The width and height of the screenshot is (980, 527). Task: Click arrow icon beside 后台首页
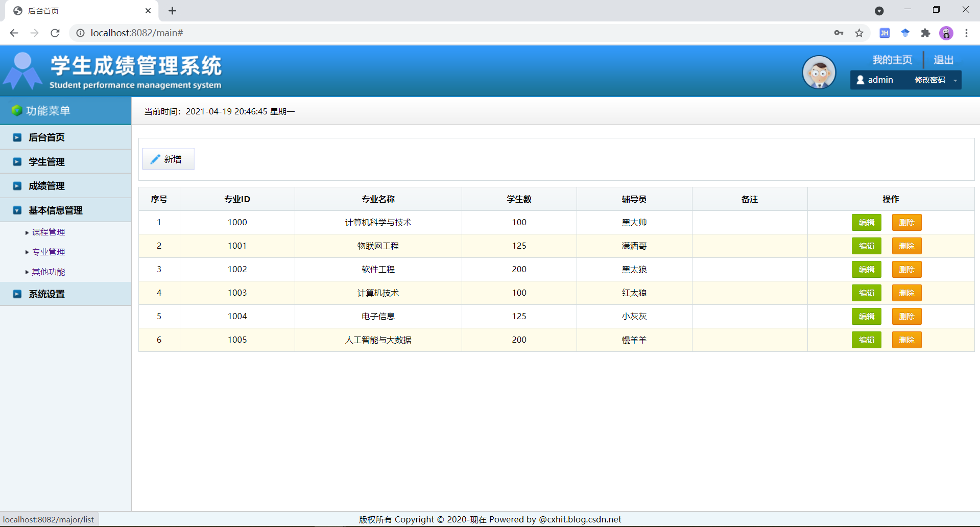(x=17, y=137)
